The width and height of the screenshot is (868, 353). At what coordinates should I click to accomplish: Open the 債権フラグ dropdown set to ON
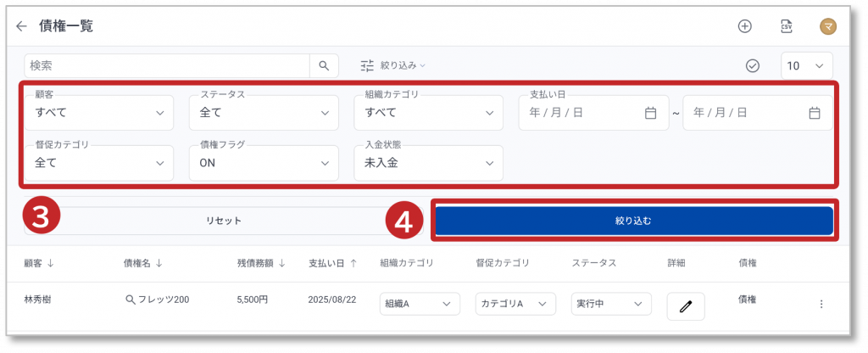264,163
